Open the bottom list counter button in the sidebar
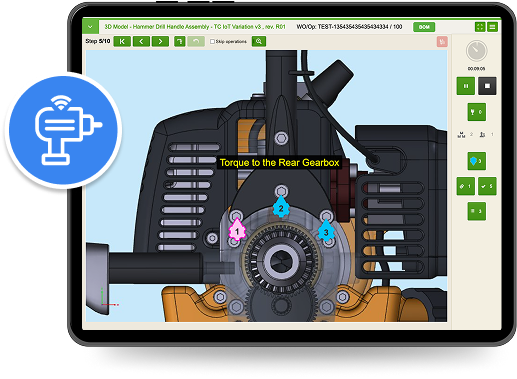 [477, 211]
